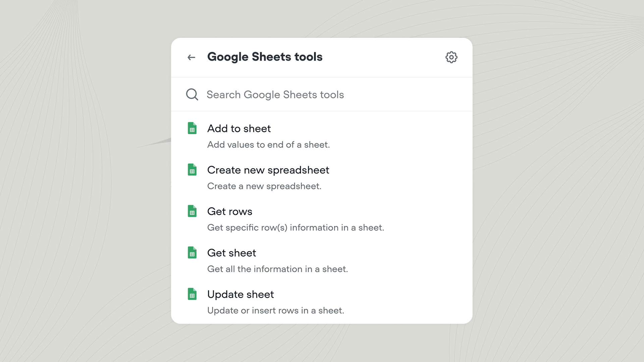Click the magnifying glass search icon
The height and width of the screenshot is (362, 644).
pos(192,95)
